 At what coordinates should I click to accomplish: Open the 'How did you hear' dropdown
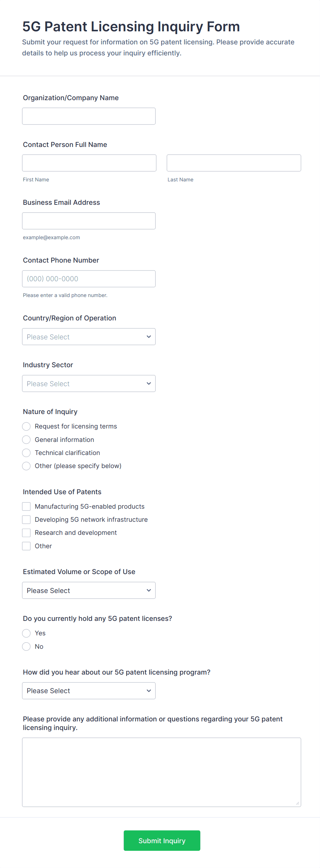coord(89,691)
